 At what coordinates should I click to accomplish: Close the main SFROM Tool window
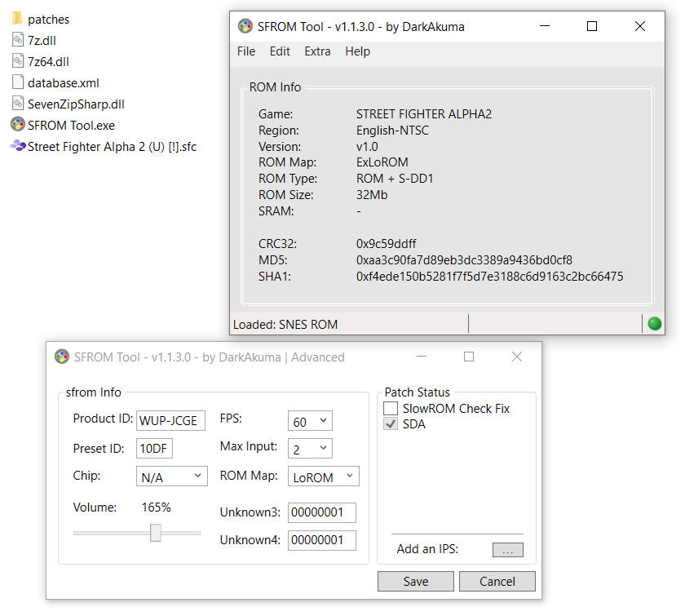tap(639, 26)
